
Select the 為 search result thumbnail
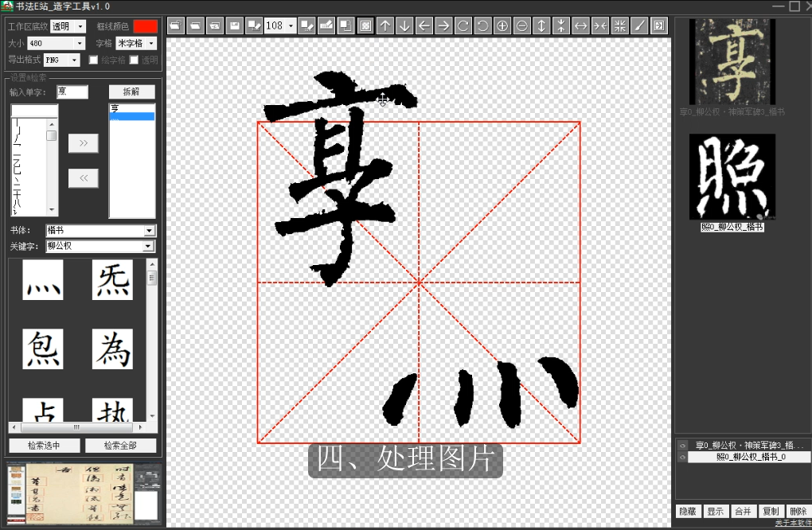pyautogui.click(x=112, y=349)
